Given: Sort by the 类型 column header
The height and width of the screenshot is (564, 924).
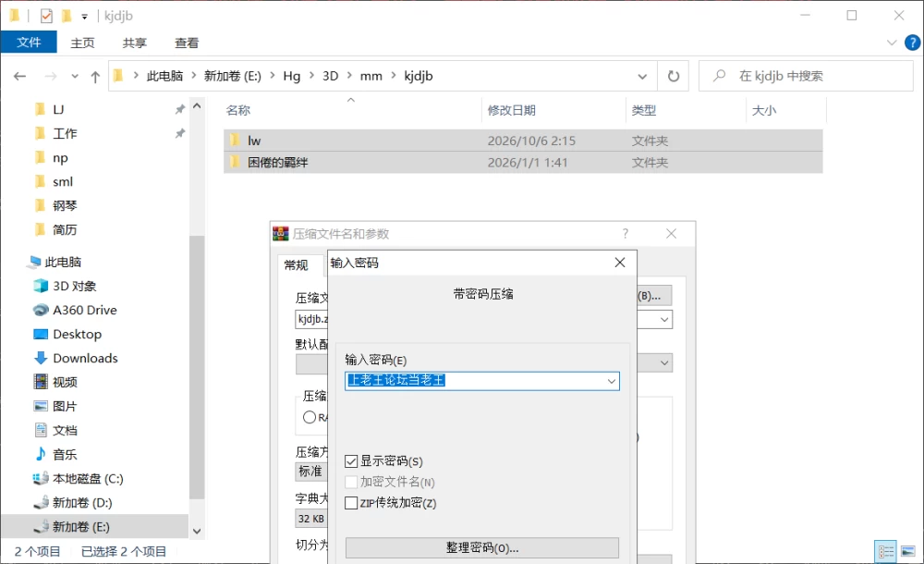Looking at the screenshot, I should point(643,110).
